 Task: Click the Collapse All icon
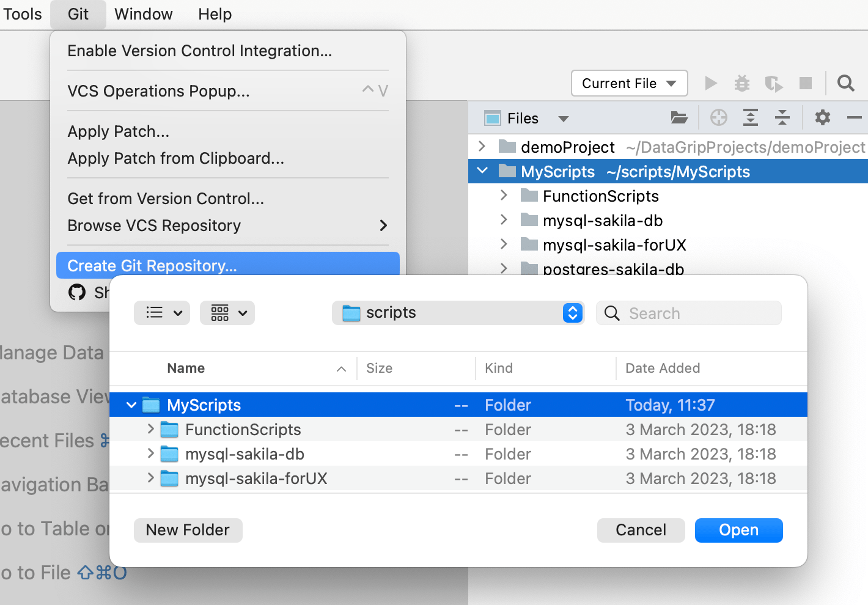tap(782, 117)
